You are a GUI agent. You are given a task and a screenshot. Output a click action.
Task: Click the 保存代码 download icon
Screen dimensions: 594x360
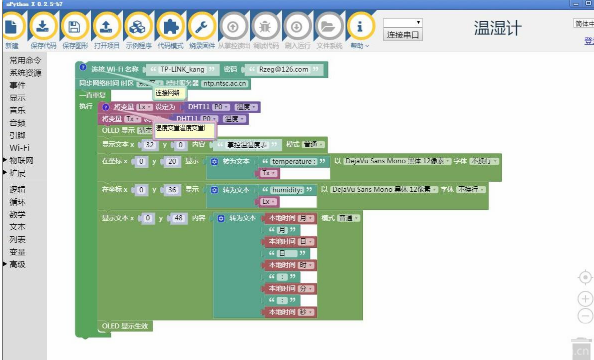click(43, 27)
